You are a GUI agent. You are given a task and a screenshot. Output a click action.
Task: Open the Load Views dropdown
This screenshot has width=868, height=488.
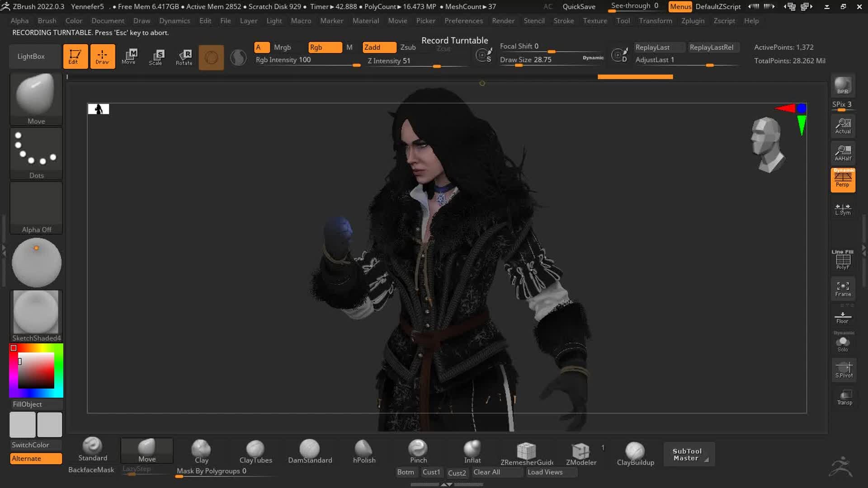pyautogui.click(x=551, y=472)
